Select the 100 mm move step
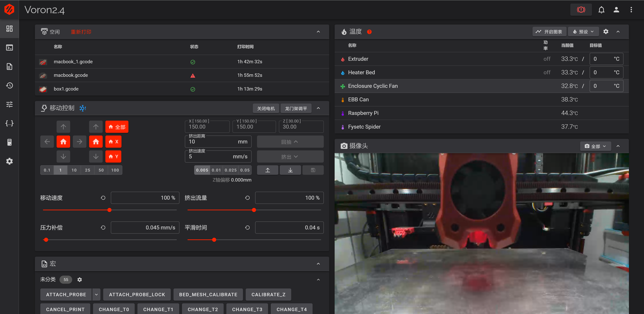Viewport: 644px width, 314px height. (115, 170)
